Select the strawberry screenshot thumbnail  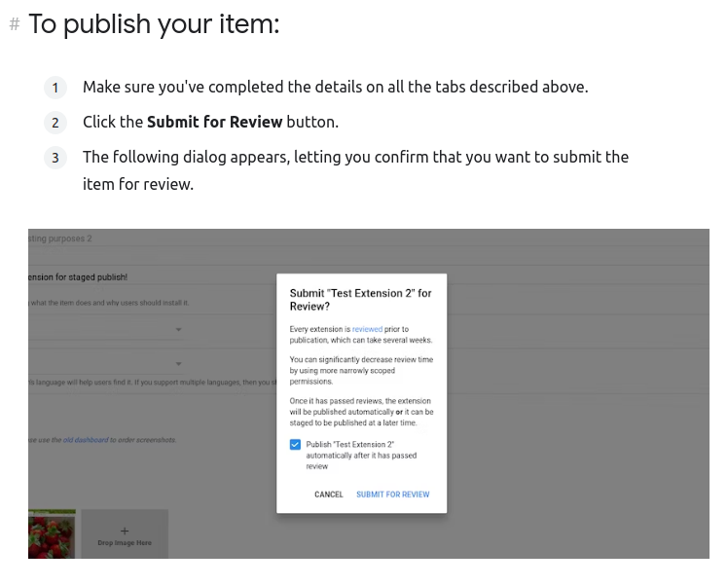point(51,534)
